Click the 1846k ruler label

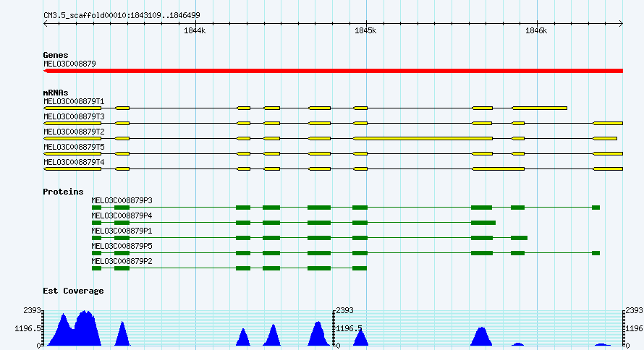[536, 31]
